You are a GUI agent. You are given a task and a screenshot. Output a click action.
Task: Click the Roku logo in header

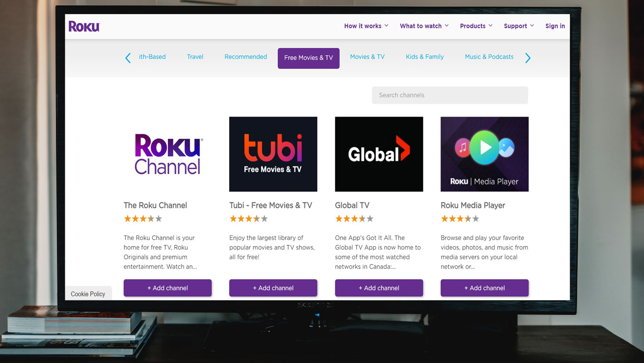click(x=84, y=26)
